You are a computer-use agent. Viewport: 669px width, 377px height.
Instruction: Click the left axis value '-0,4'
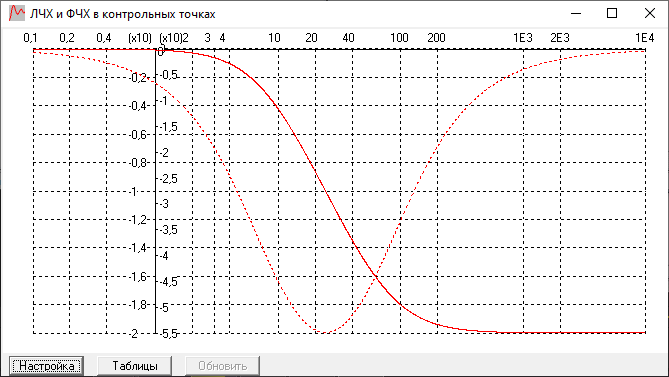click(139, 106)
